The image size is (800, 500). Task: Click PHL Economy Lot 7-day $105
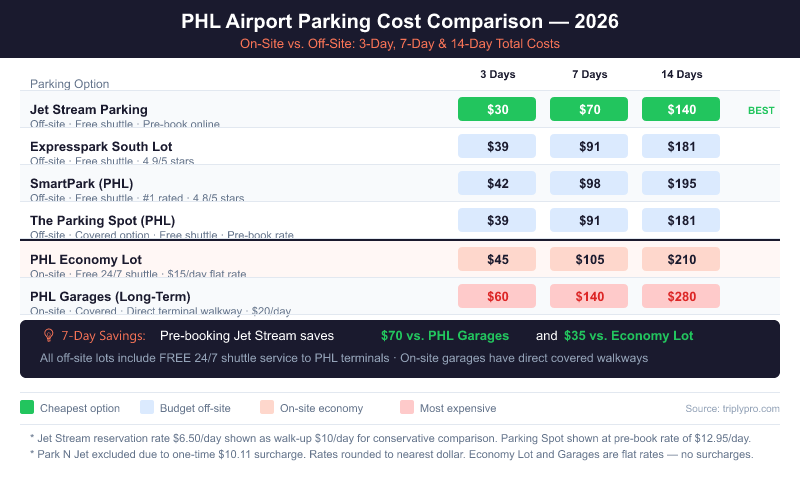coord(589,260)
